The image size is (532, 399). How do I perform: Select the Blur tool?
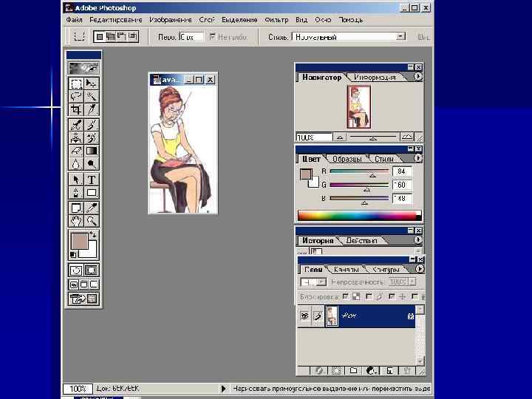coord(76,164)
